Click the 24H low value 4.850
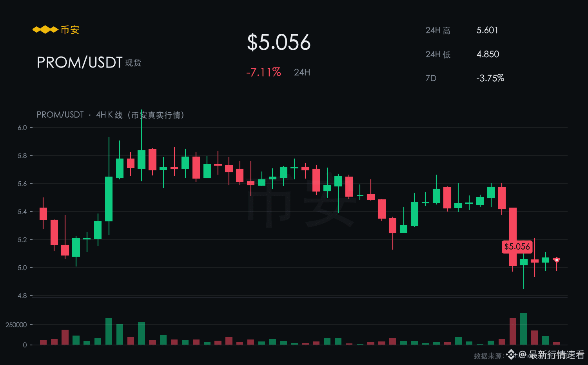Image resolution: width=588 pixels, height=365 pixels. tap(488, 54)
